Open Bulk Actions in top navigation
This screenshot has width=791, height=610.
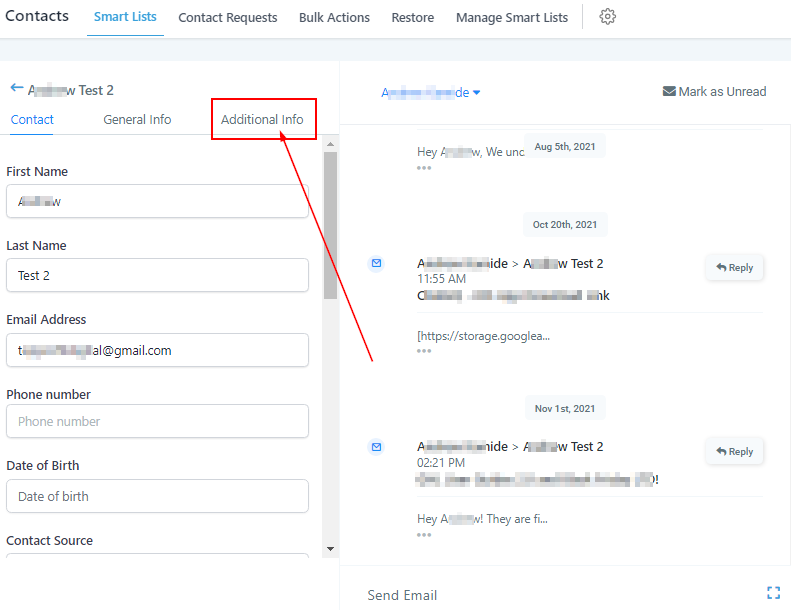point(334,17)
